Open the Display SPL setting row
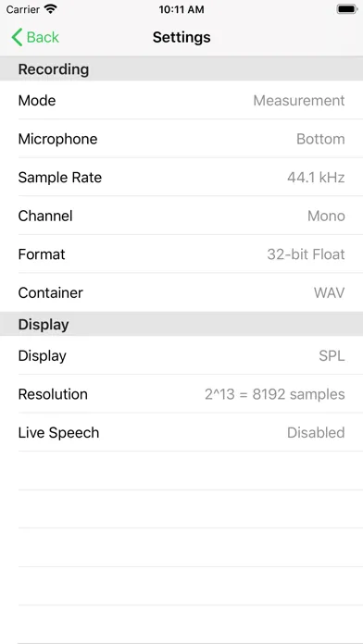 coord(181,355)
